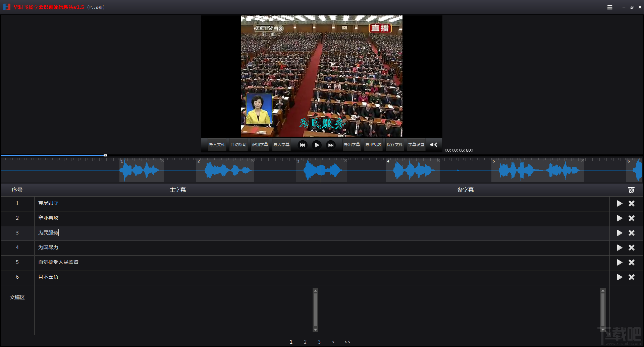Select waveform segment 1
This screenshot has height=347, width=644.
tap(142, 171)
